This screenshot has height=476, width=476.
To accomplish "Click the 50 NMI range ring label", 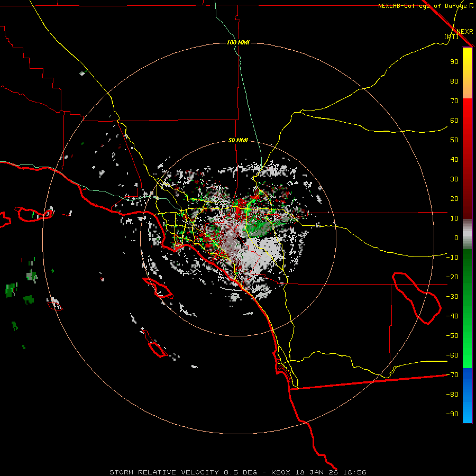I will coord(238,140).
